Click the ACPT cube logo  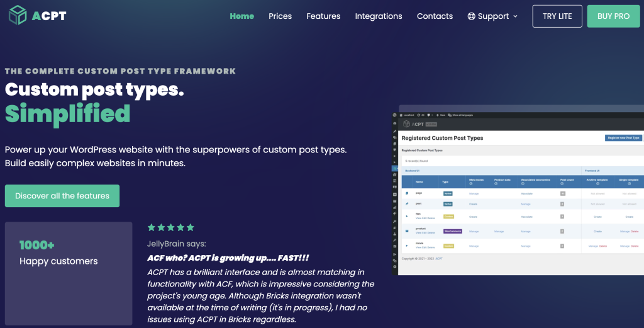18,15
